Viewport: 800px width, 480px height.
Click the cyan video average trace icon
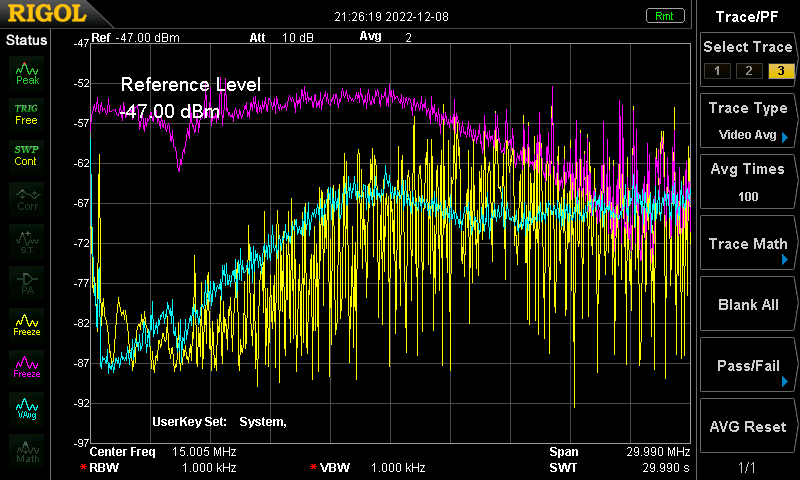pos(27,408)
